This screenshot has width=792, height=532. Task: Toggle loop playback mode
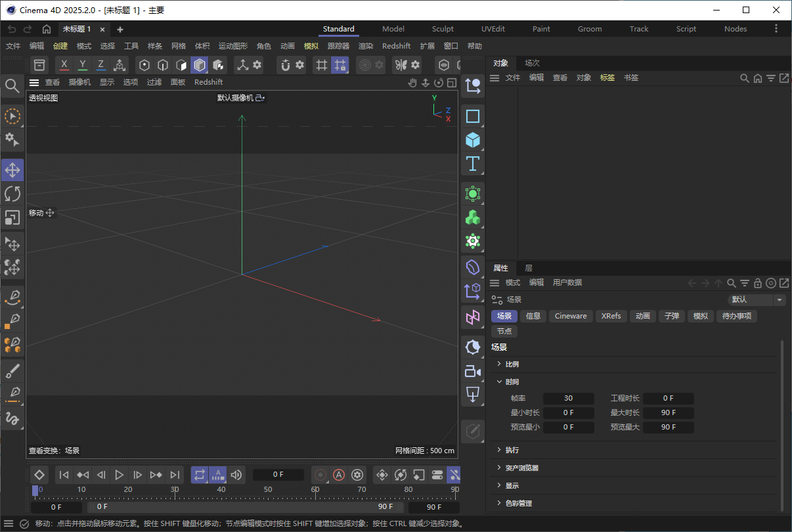pyautogui.click(x=200, y=474)
